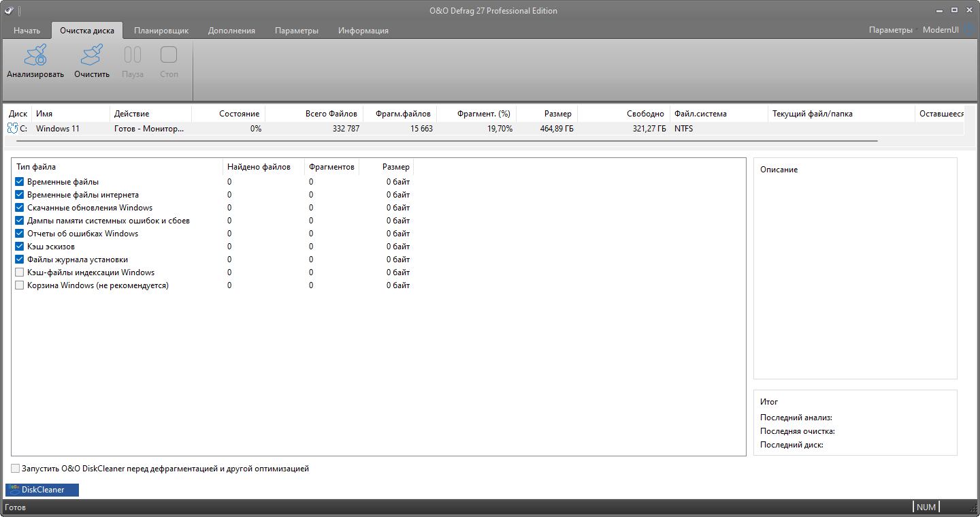The width and height of the screenshot is (980, 517).
Task: Click 0 байт size in Временные файлы row
Action: pos(398,182)
